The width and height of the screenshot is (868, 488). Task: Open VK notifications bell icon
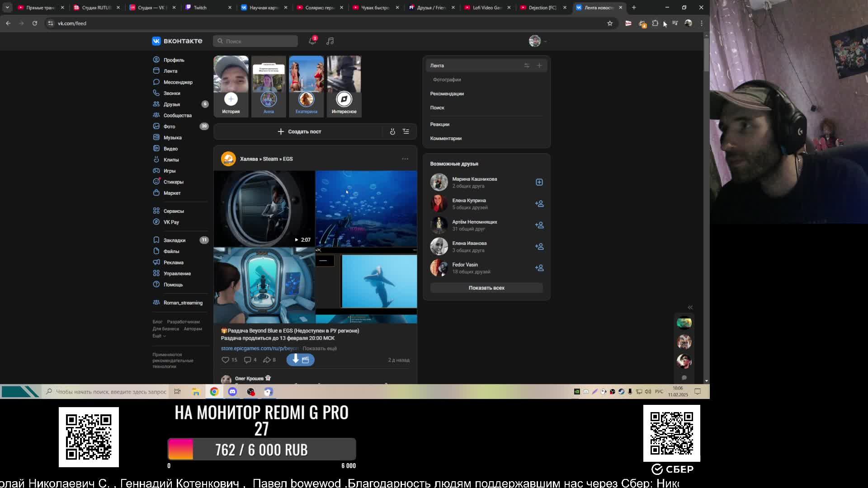click(x=312, y=41)
